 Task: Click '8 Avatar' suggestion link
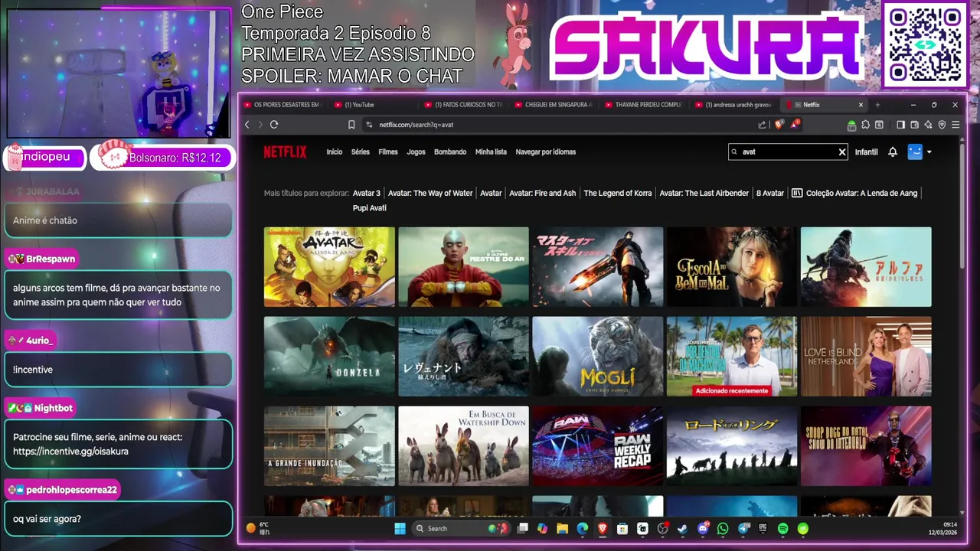click(x=770, y=193)
